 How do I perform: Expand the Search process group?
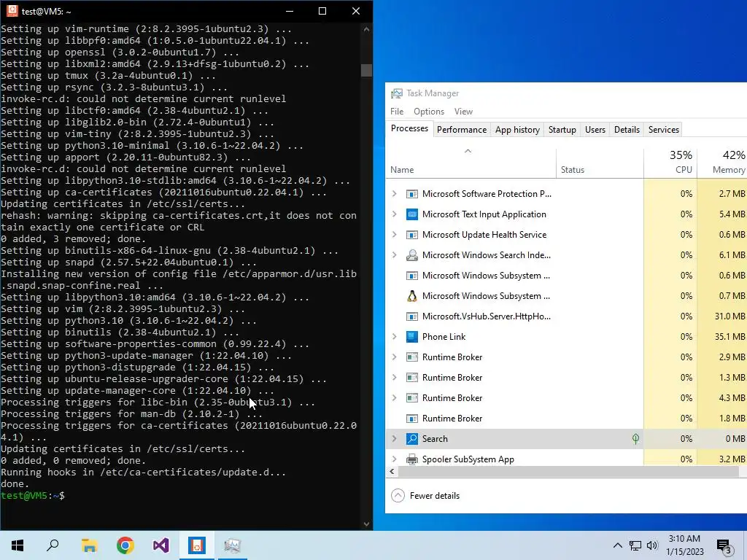395,439
